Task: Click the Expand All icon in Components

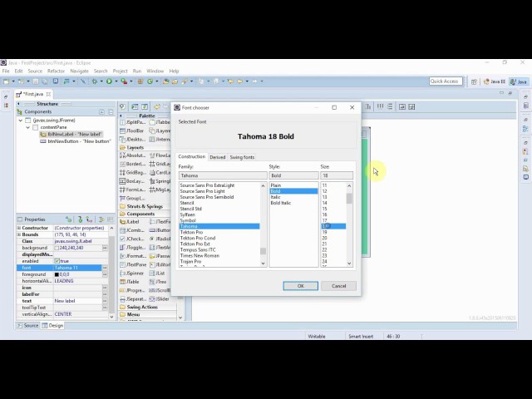Action: (x=102, y=111)
